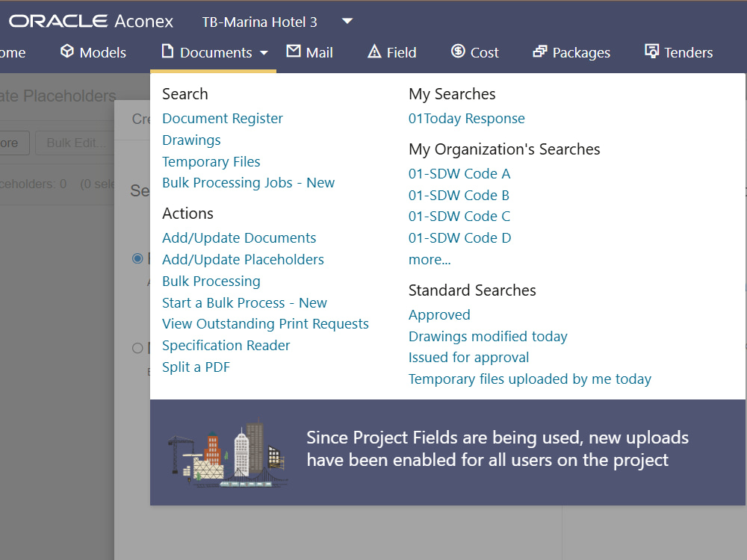Open Issued for approval search

coord(468,358)
